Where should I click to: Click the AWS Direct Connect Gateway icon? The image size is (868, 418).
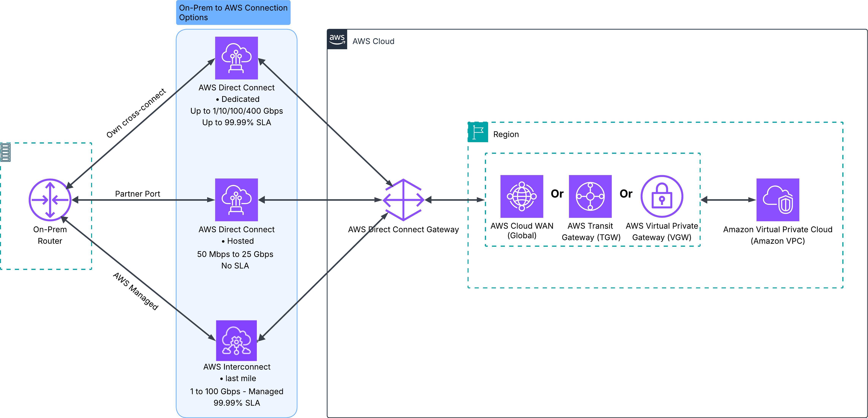[x=403, y=200]
